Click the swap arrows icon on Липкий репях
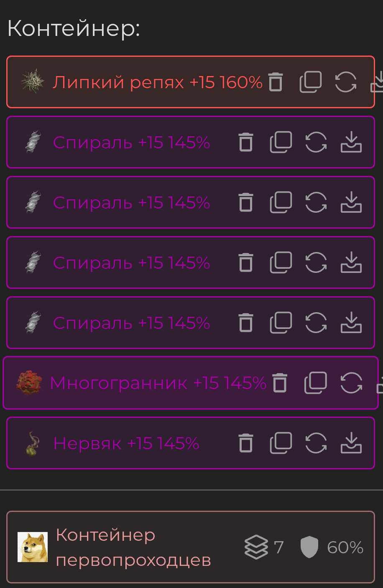Viewport: 383px width, 588px height. [x=346, y=82]
